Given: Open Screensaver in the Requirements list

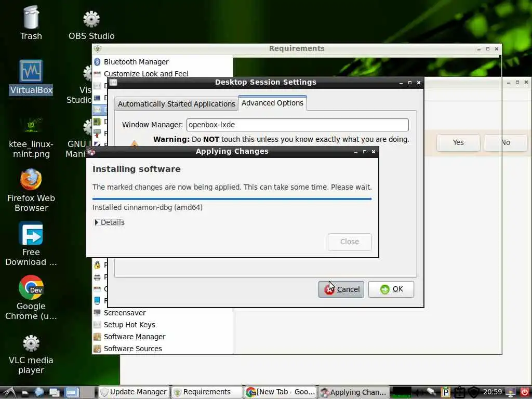Looking at the screenshot, I should 125,312.
